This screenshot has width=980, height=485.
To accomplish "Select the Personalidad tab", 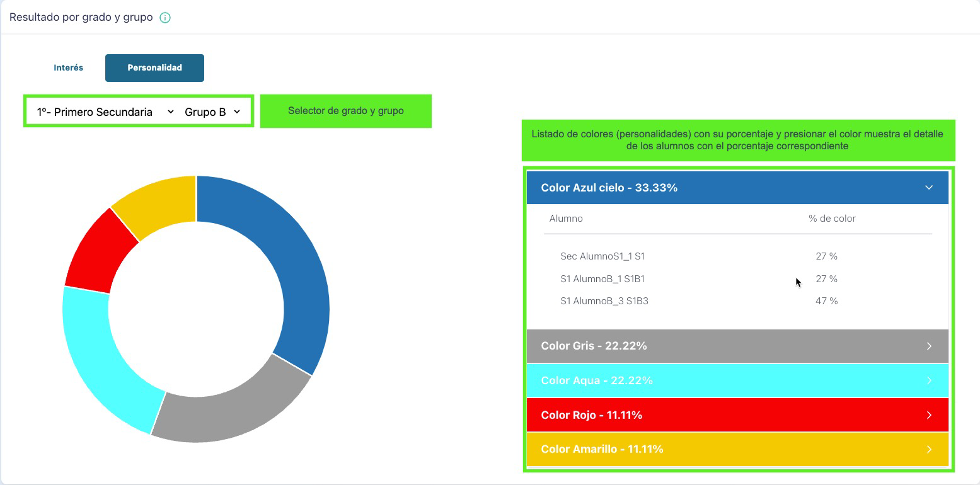I will (x=154, y=67).
